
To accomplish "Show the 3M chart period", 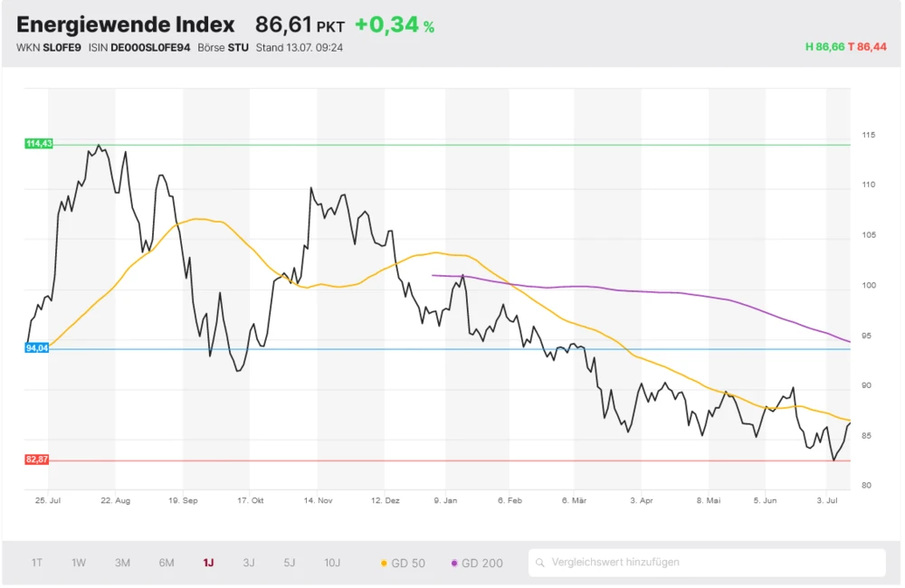I will [122, 563].
